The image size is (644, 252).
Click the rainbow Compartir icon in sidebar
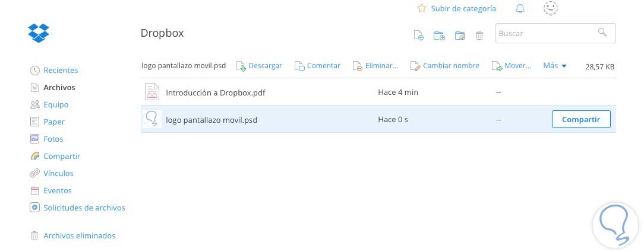pyautogui.click(x=35, y=156)
